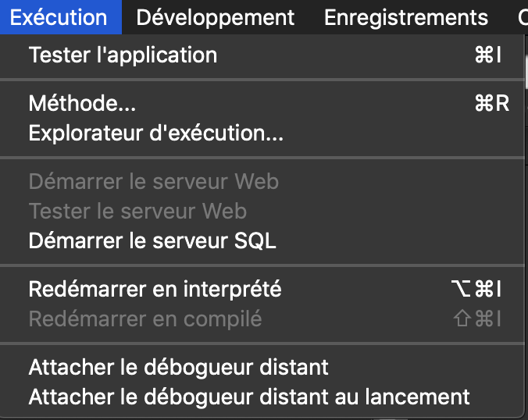Click the ⌥⌘I shortcut for Redémarrer en interprété
This screenshot has width=528, height=420.
coord(476,289)
